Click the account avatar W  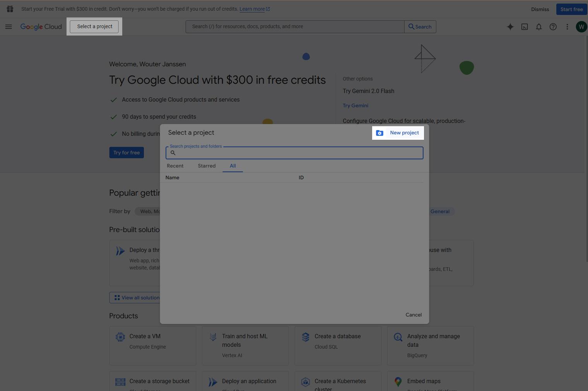tap(581, 27)
